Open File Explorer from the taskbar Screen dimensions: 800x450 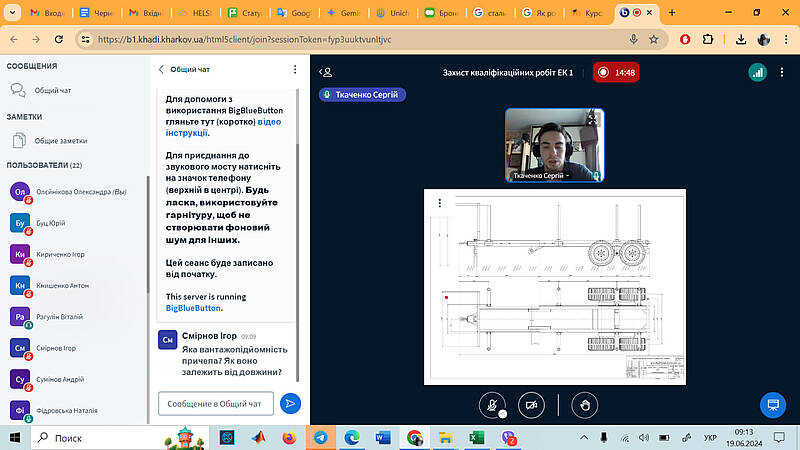(x=445, y=438)
